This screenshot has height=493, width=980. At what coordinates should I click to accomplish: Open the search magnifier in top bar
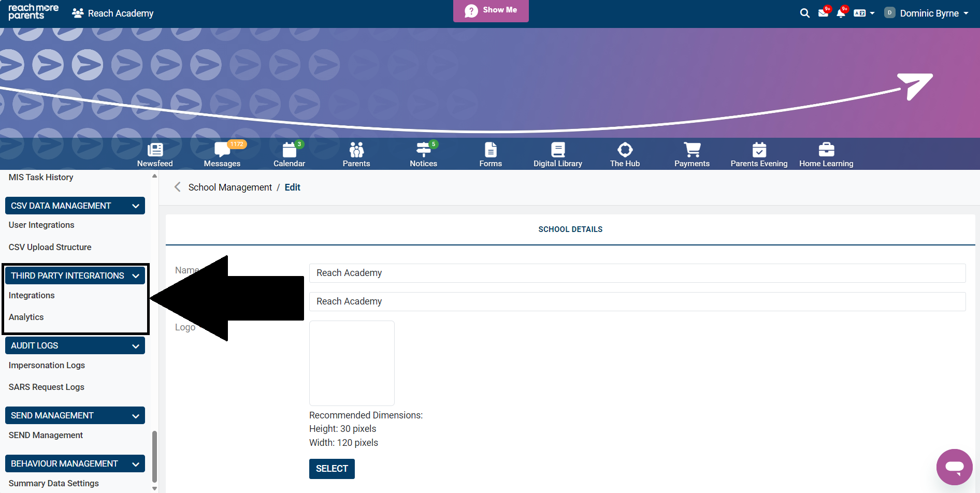tap(804, 13)
